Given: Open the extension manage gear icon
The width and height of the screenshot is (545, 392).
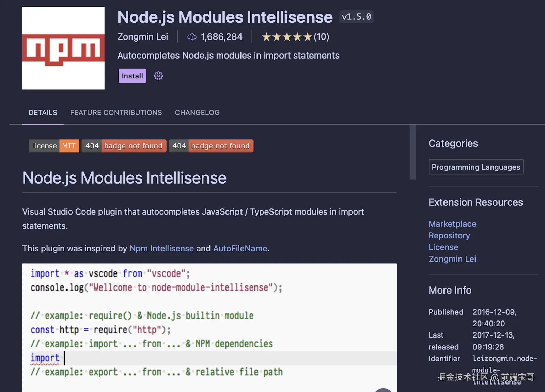Looking at the screenshot, I should (x=158, y=76).
